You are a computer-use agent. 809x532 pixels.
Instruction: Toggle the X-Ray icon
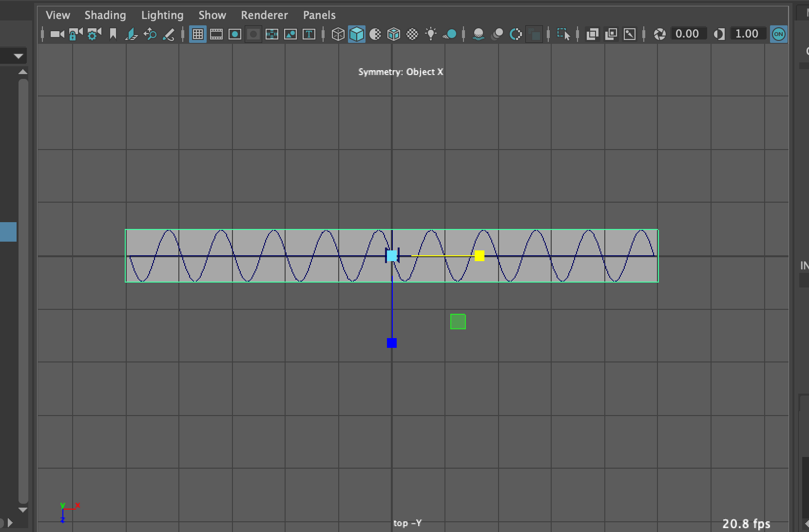(x=592, y=34)
